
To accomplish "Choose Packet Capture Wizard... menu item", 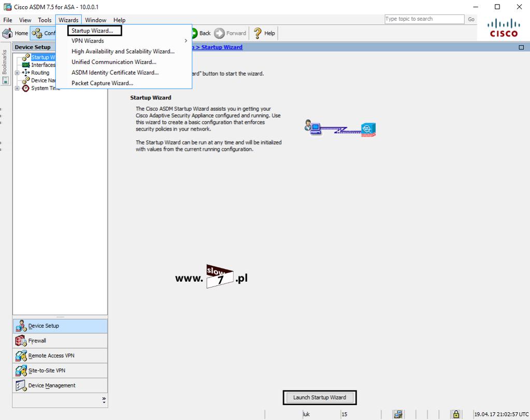I will pos(102,83).
